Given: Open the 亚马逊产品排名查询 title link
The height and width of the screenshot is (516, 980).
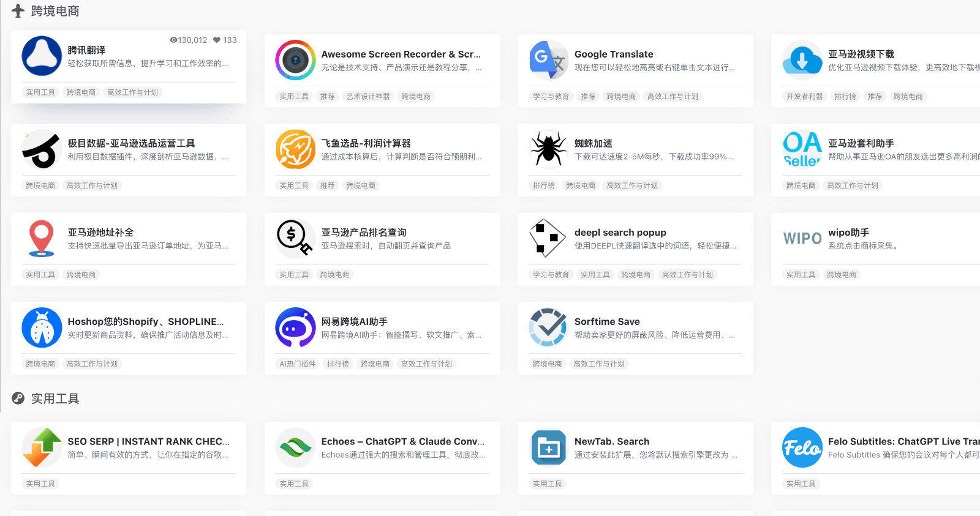Looking at the screenshot, I should 363,233.
